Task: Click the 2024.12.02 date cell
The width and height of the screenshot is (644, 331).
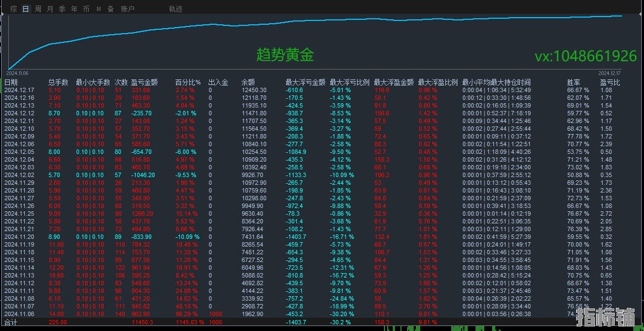Action: [19, 175]
